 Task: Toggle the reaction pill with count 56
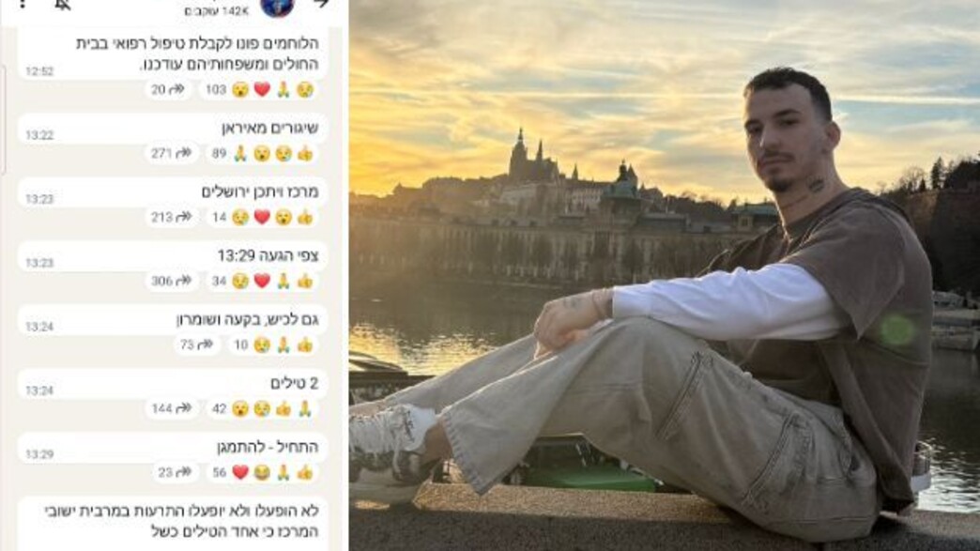click(262, 472)
